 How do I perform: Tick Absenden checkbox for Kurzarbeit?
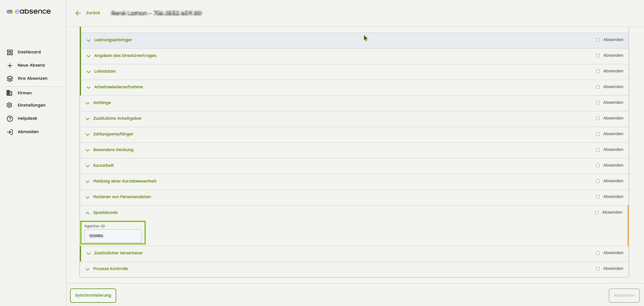[x=598, y=166]
